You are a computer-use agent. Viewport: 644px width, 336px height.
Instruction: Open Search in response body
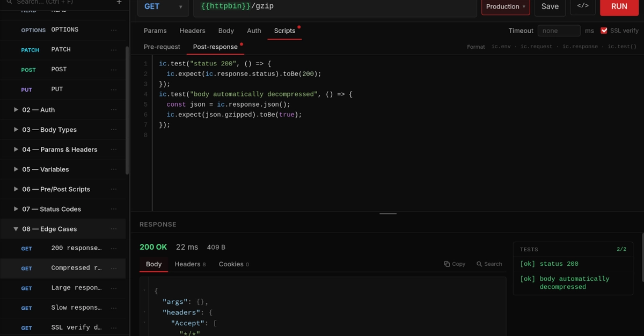(489, 264)
